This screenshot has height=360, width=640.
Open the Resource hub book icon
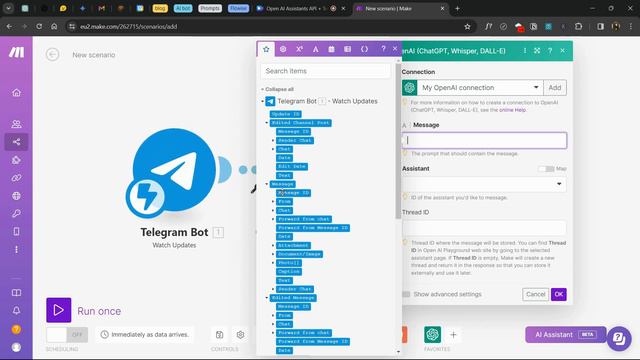16,293
